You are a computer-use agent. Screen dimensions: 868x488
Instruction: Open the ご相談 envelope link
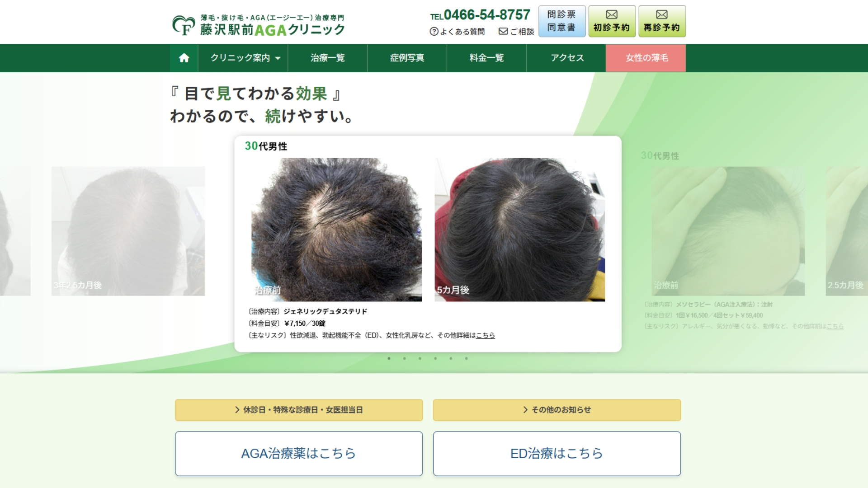[516, 32]
